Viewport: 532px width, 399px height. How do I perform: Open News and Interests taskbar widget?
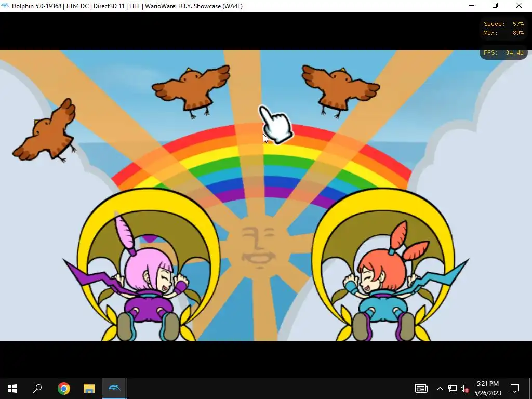(x=421, y=389)
